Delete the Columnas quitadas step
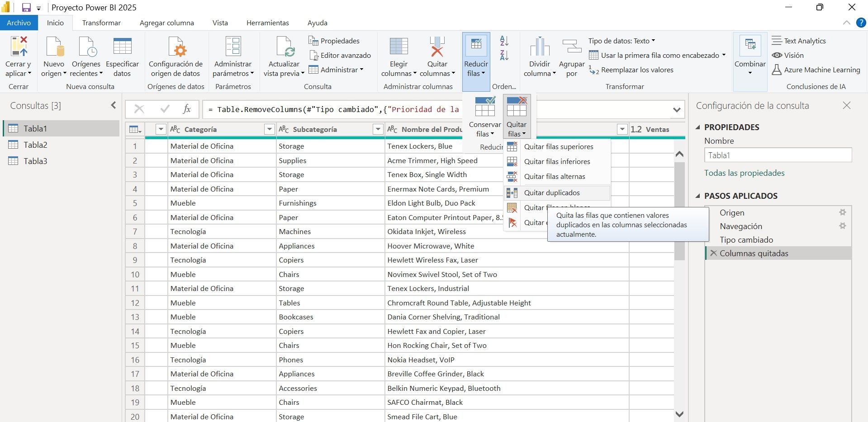Viewport: 868px width, 422px height. pos(713,253)
